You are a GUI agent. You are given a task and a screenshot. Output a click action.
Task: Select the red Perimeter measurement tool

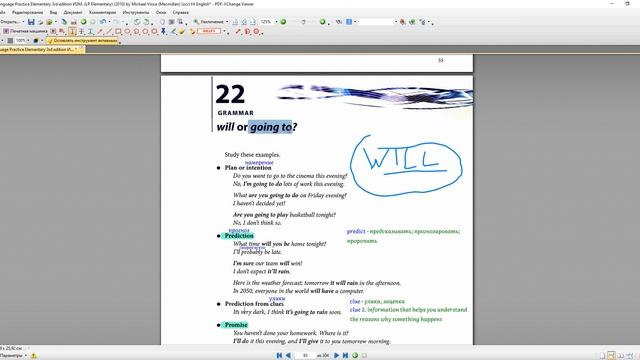click(247, 31)
